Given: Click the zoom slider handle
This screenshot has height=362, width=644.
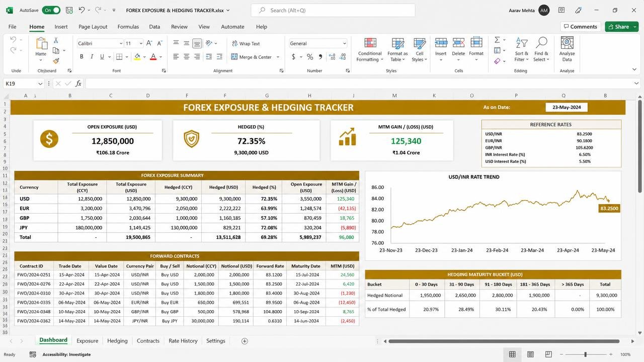Looking at the screenshot, I should pyautogui.click(x=585, y=354).
